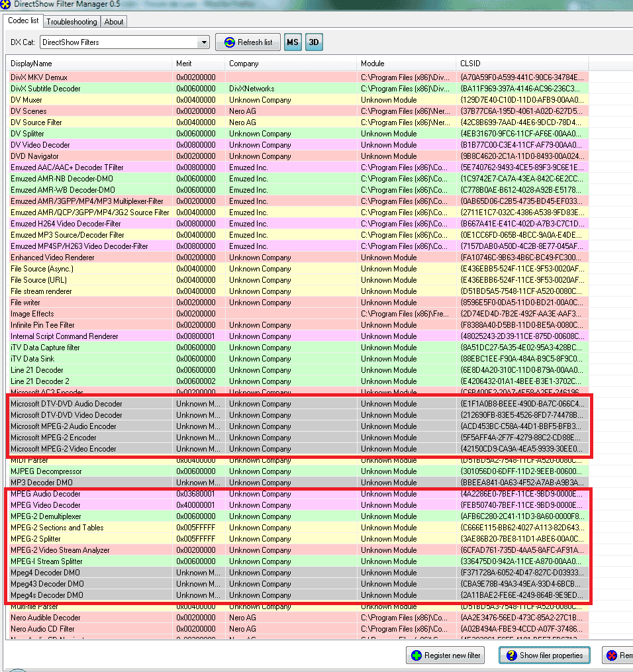Select Microsoft MPEG-2 Video Encoder row

coord(299,449)
